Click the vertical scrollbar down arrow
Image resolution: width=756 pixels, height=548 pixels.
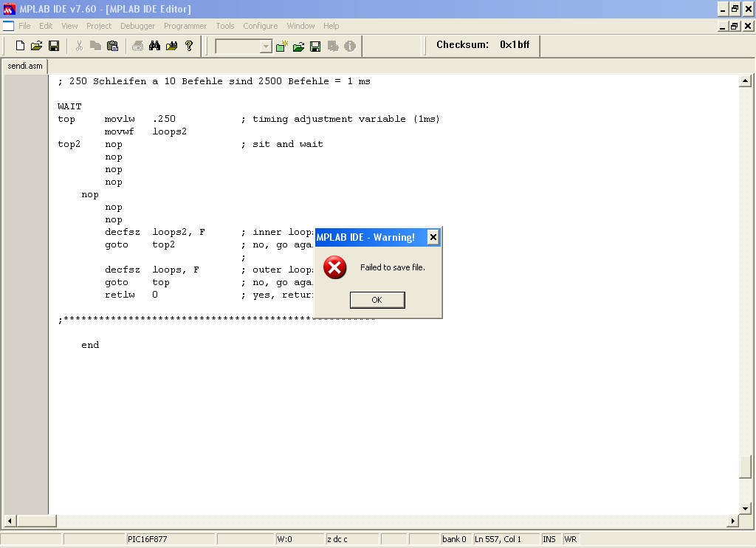746,508
